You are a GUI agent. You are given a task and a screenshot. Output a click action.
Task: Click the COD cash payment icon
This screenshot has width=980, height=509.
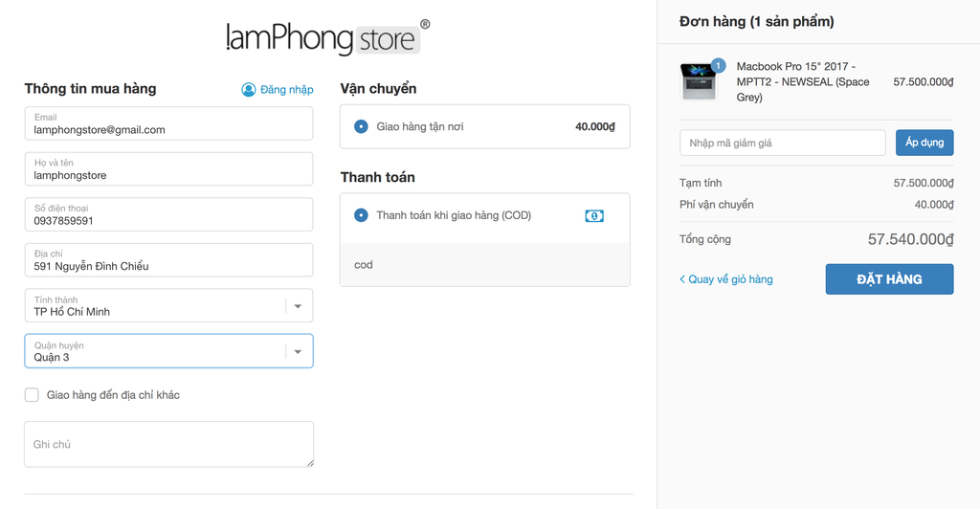click(594, 216)
